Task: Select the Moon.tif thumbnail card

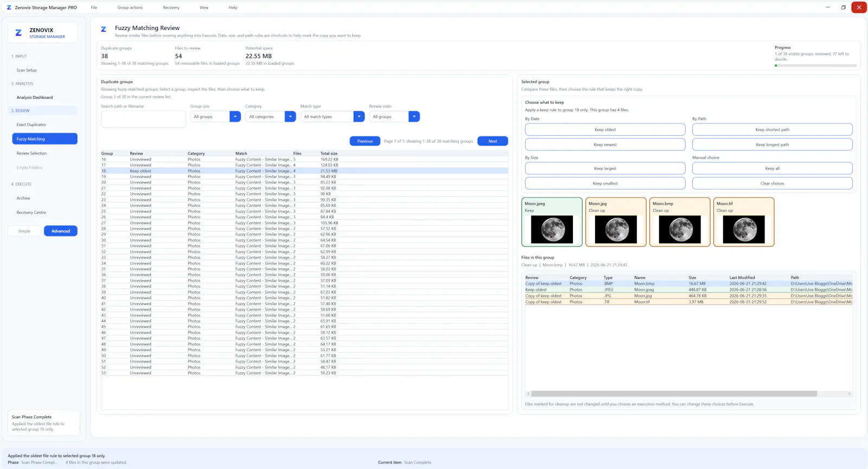Action: point(744,222)
